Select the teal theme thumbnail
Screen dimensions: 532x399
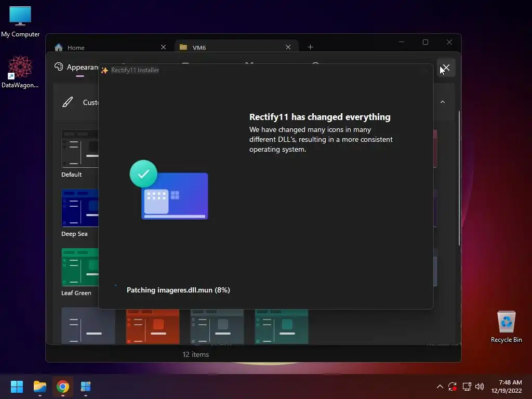(282, 326)
